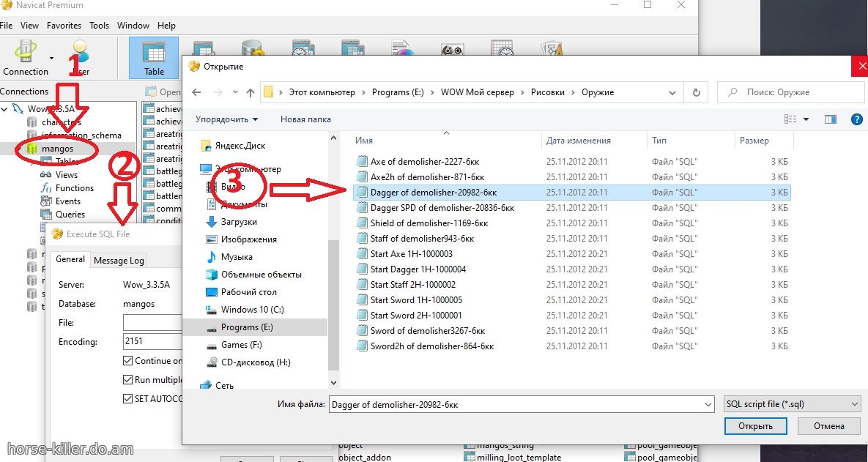The width and height of the screenshot is (868, 462).
Task: Select the Table toolbar icon in Navicat
Action: point(154,58)
